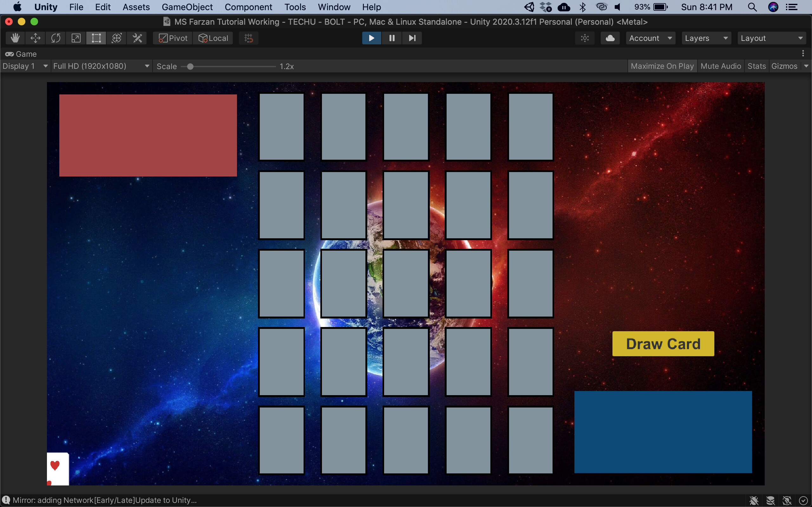812x507 pixels.
Task: Toggle Mute Audio
Action: click(720, 66)
